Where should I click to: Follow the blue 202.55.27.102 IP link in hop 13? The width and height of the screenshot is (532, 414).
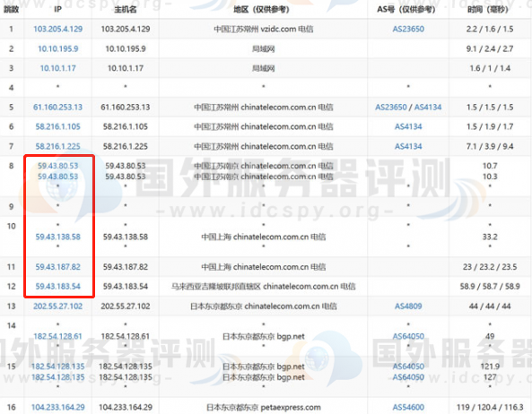pyautogui.click(x=58, y=306)
